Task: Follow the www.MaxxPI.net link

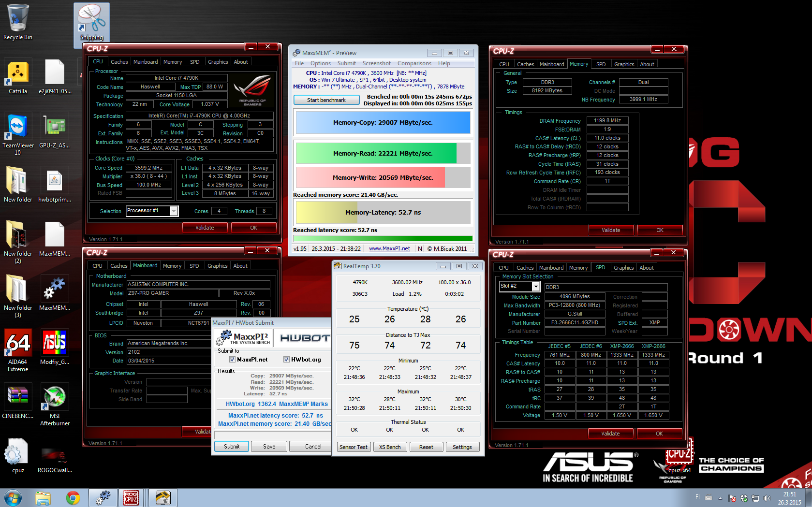Action: tap(389, 248)
